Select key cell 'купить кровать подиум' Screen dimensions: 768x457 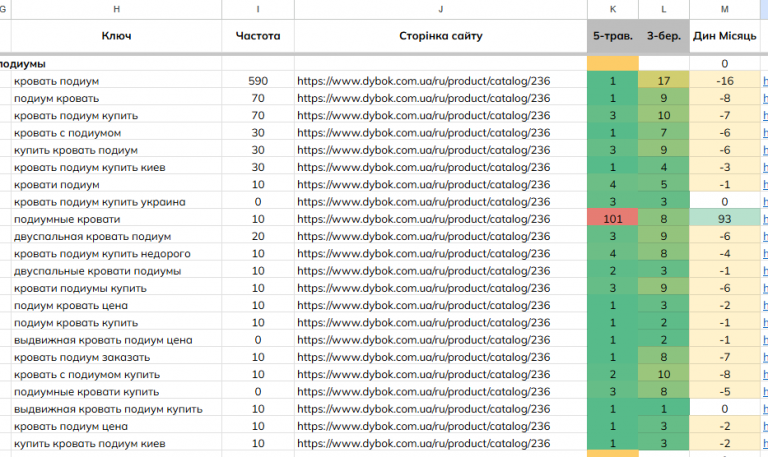click(x=116, y=150)
